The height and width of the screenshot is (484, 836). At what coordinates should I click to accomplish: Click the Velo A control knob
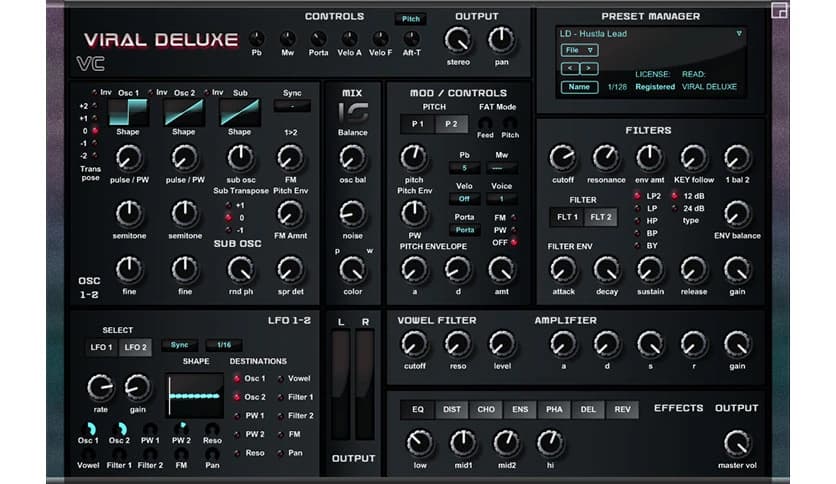pos(349,39)
